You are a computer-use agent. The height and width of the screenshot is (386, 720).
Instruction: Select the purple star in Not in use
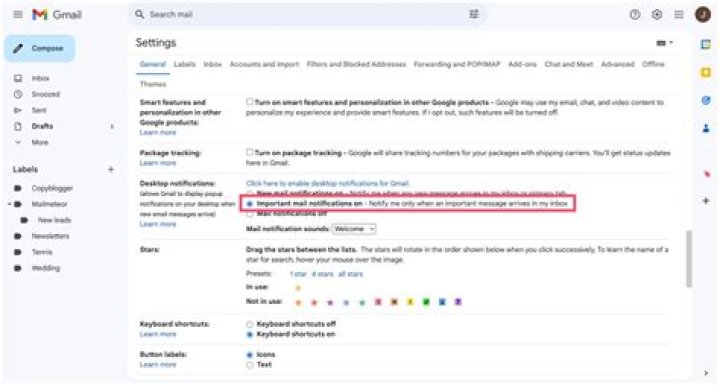point(330,302)
